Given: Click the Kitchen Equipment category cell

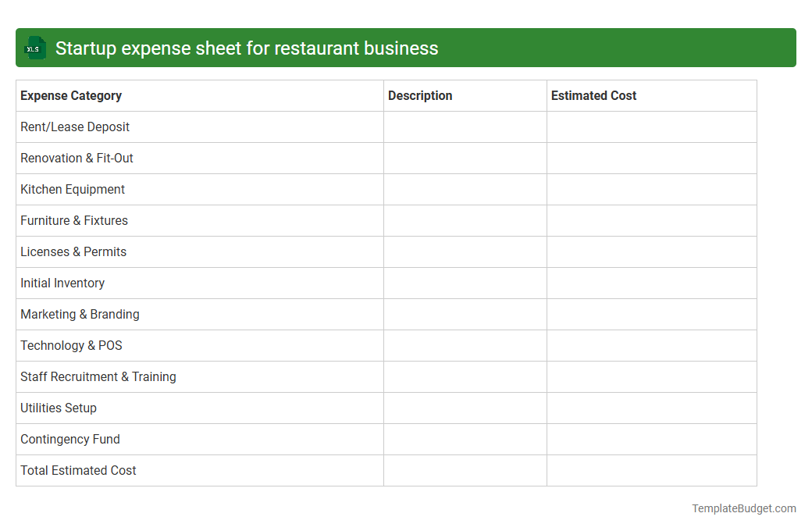Looking at the screenshot, I should pyautogui.click(x=73, y=189).
